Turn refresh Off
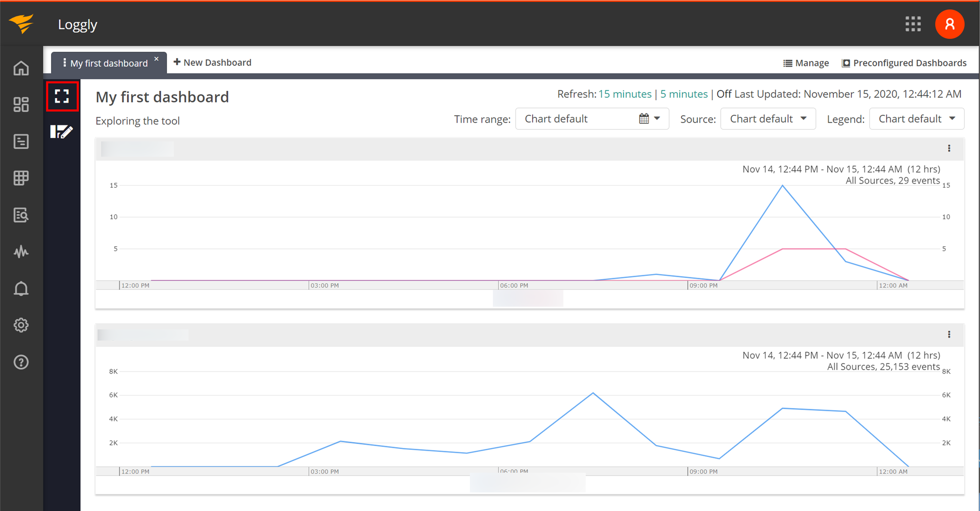Image resolution: width=980 pixels, height=511 pixels. pos(724,94)
